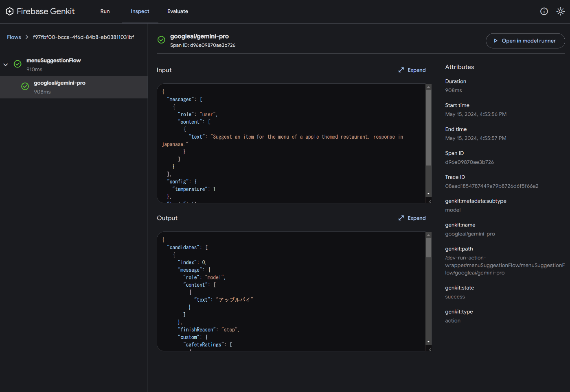570x392 pixels.
Task: Click the googleai/gemini-pro span title
Action: 199,36
